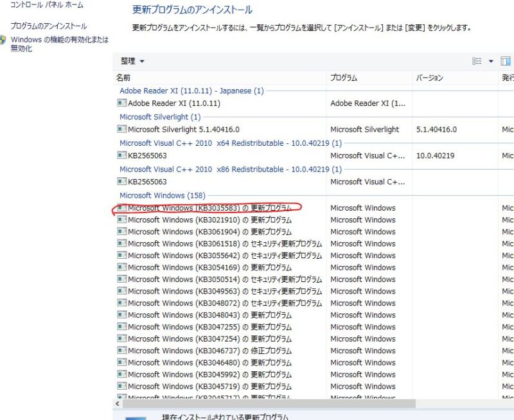514x420 pixels.
Task: Open プログラムのアンインストール link
Action: click(x=49, y=26)
